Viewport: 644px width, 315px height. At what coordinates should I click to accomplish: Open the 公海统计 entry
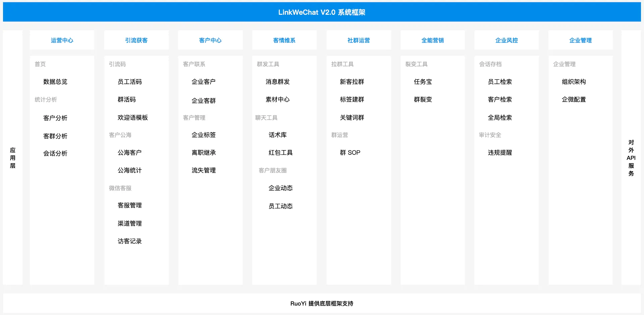point(130,170)
